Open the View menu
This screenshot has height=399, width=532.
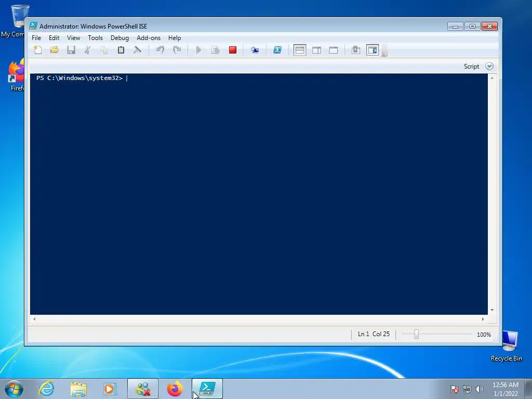coord(73,37)
